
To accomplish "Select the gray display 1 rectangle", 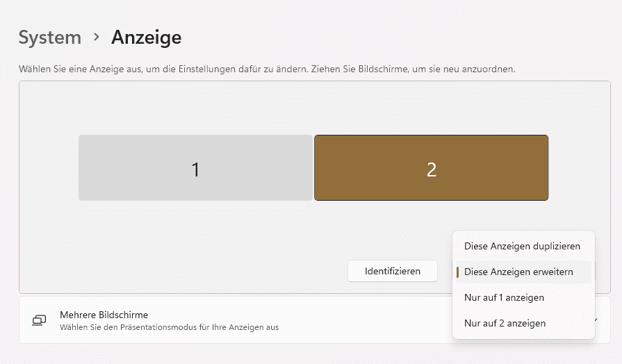I will (x=195, y=167).
